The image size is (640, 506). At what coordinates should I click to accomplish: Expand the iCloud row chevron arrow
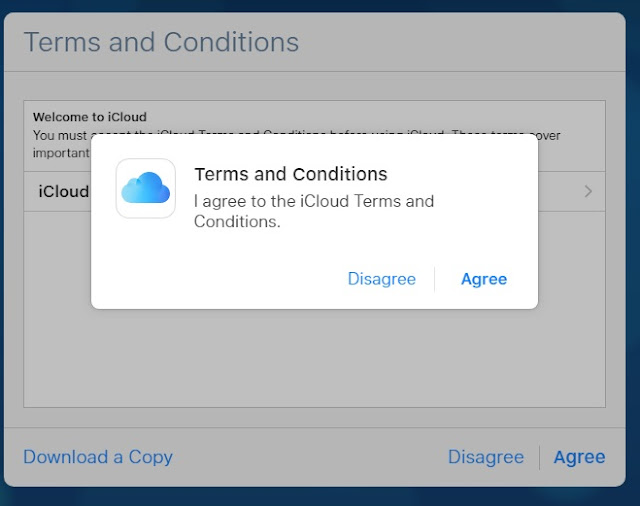[x=588, y=191]
